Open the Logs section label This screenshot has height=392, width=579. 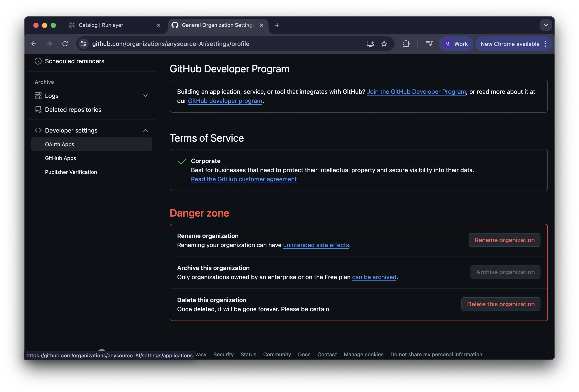click(x=52, y=96)
